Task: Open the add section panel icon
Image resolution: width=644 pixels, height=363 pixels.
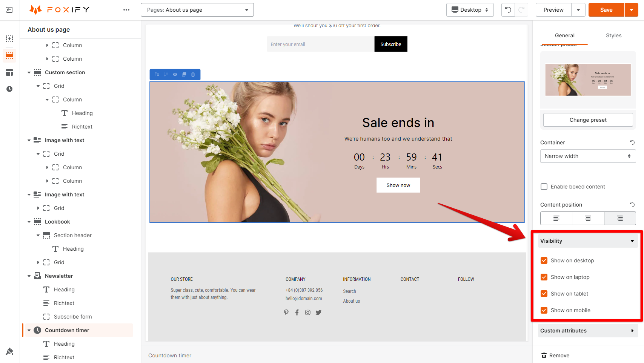Action: coord(9,39)
